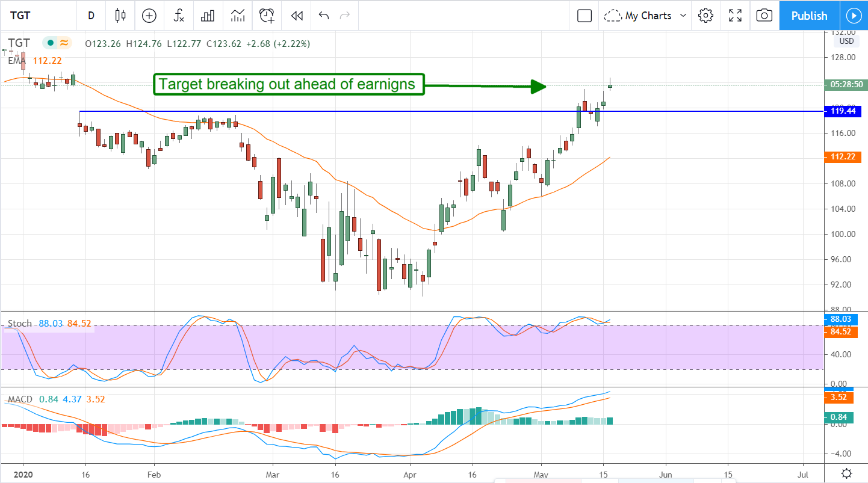The image size is (868, 483).
Task: Open the layout selection square icon
Action: (584, 16)
